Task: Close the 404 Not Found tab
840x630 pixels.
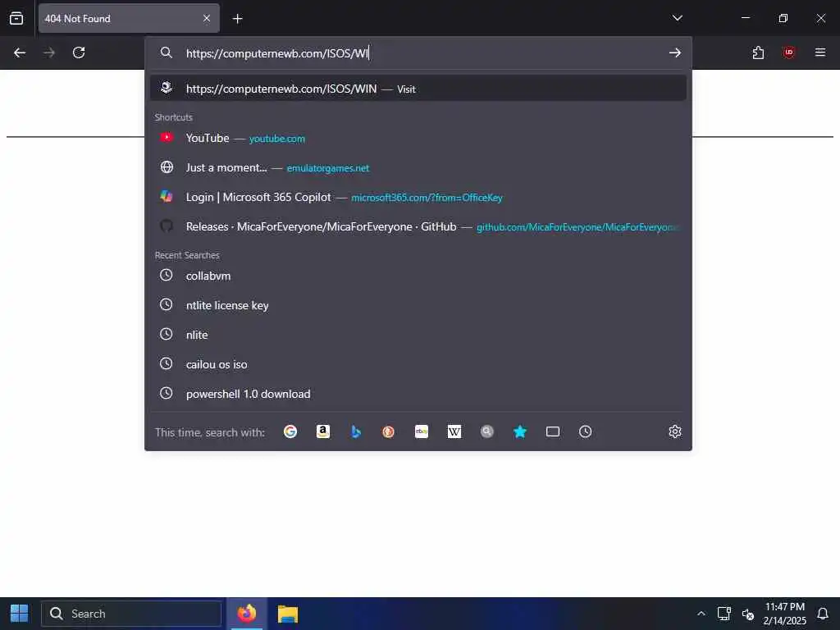Action: pyautogui.click(x=207, y=18)
